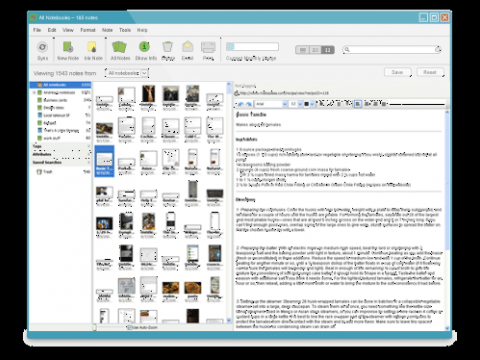The width and height of the screenshot is (480, 360).
Task: Click the Show Info icon
Action: 144,47
